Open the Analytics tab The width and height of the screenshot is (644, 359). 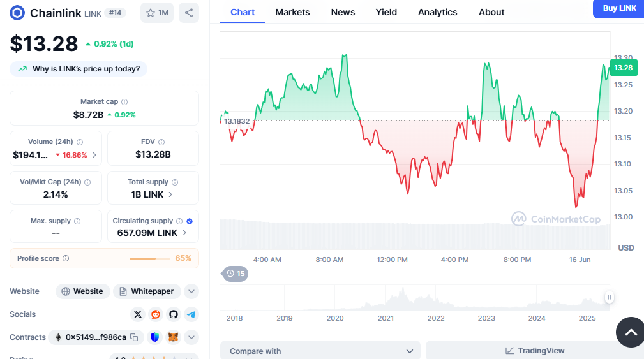click(437, 12)
